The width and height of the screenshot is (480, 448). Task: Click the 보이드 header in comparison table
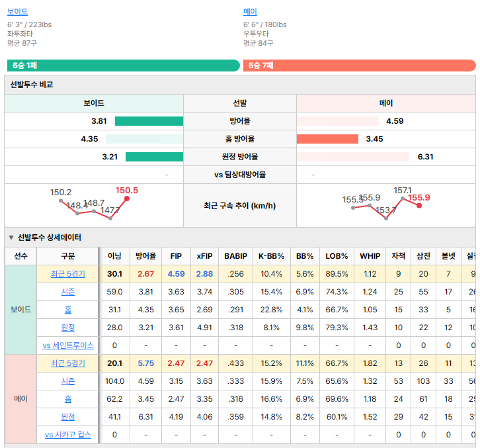tap(94, 103)
